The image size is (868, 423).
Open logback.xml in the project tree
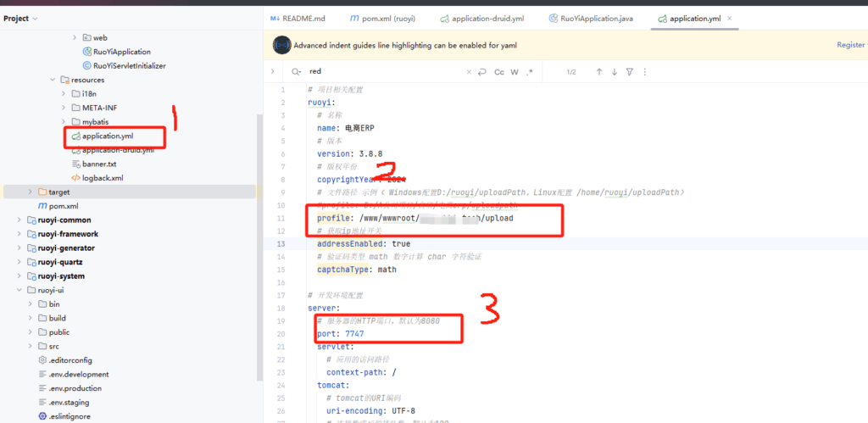tap(102, 178)
